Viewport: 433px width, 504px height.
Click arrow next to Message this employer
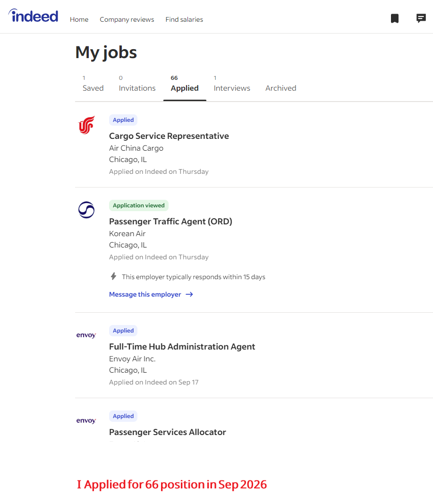(189, 294)
